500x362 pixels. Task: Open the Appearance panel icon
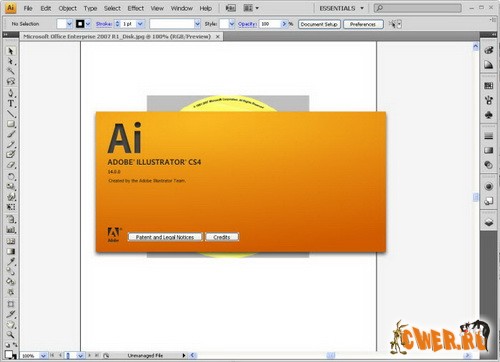pyautogui.click(x=489, y=186)
